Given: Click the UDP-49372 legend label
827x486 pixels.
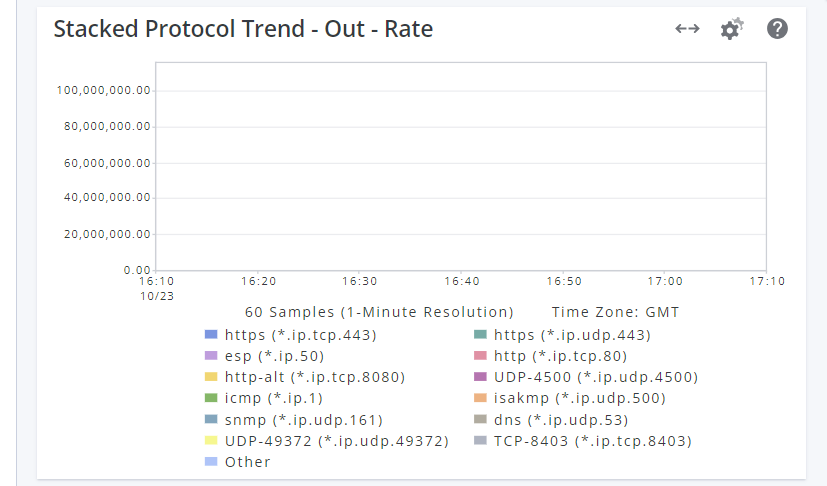Looking at the screenshot, I should pos(336,441).
